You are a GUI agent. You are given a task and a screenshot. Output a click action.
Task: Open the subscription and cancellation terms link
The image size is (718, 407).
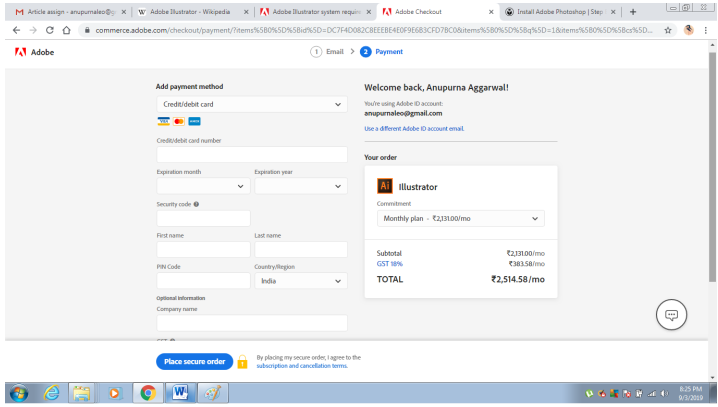(x=302, y=366)
